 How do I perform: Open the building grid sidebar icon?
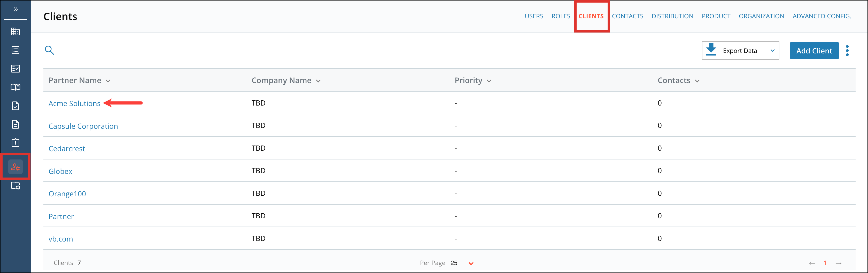[x=16, y=32]
